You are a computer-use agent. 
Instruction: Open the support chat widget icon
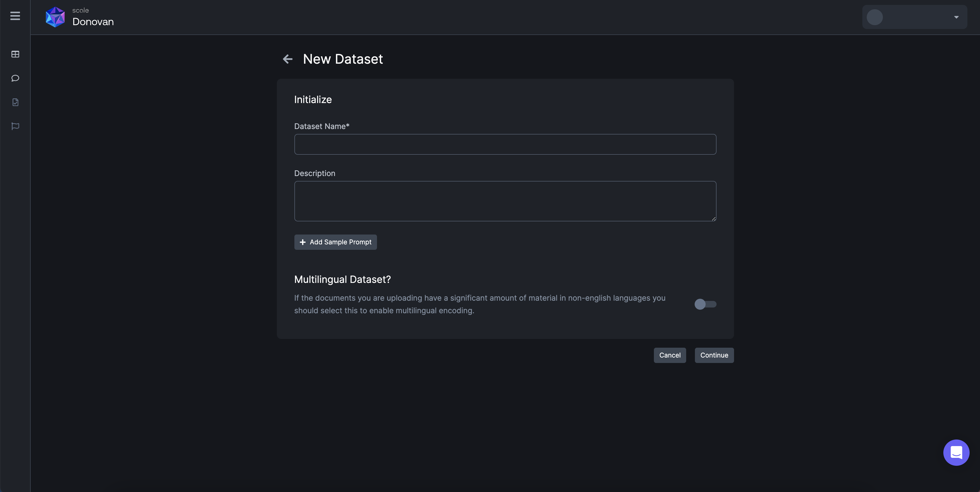956,452
